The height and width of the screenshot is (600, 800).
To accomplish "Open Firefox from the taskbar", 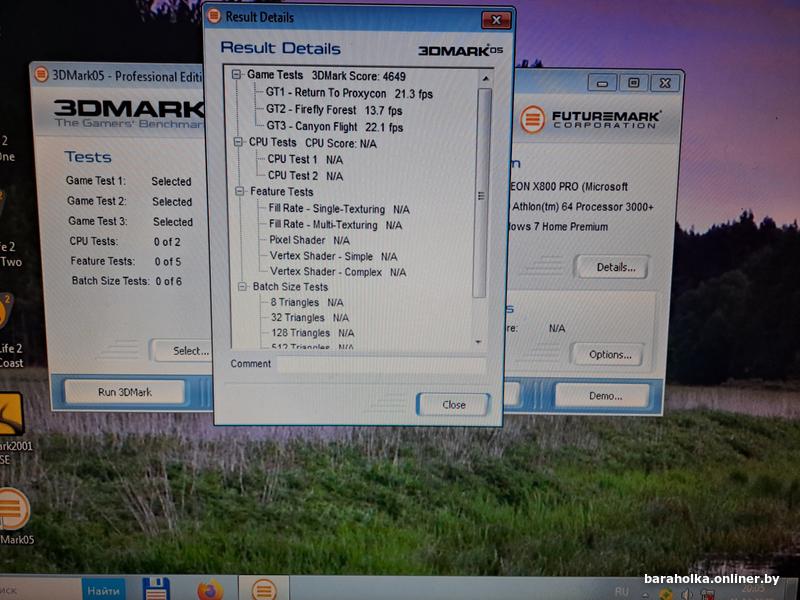I will coord(210,589).
